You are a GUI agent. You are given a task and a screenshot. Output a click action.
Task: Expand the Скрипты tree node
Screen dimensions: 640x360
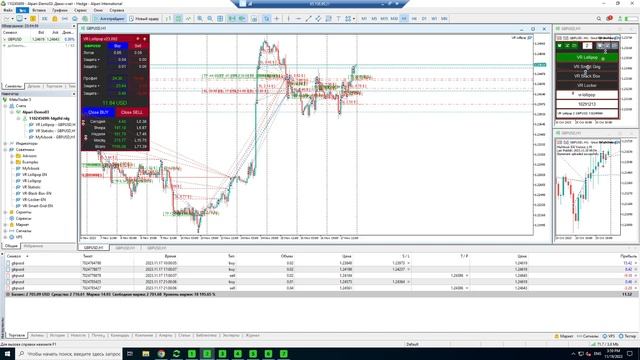coord(5,212)
